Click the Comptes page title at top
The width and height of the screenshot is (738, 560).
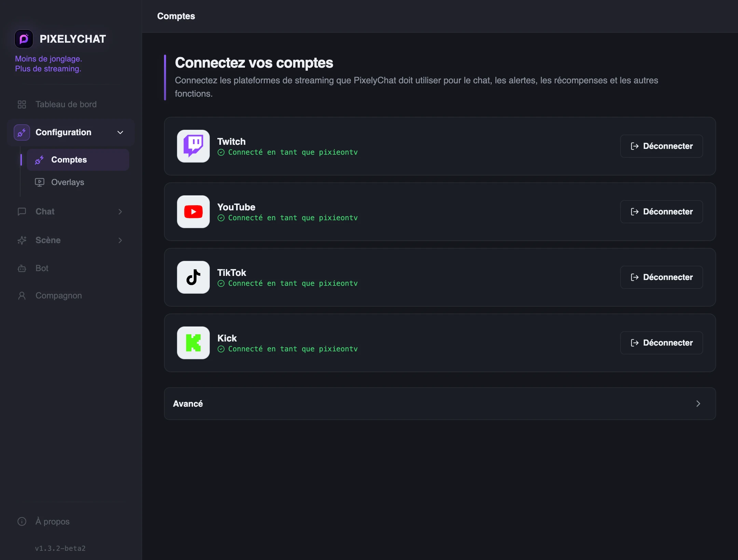coord(176,16)
